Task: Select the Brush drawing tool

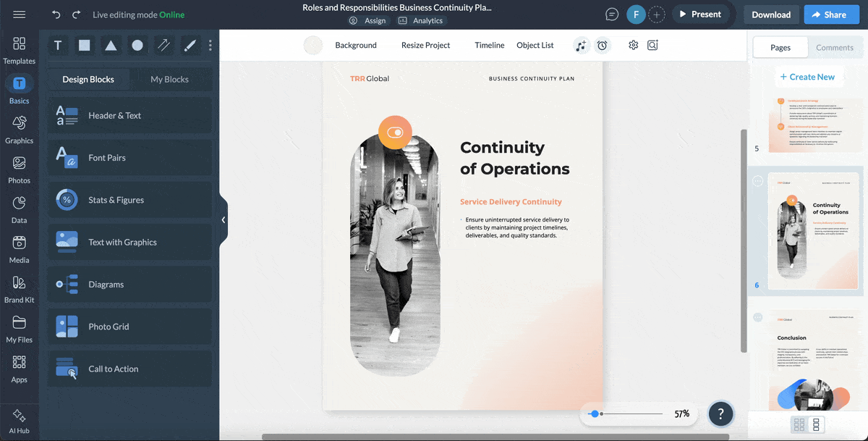Action: pyautogui.click(x=190, y=45)
